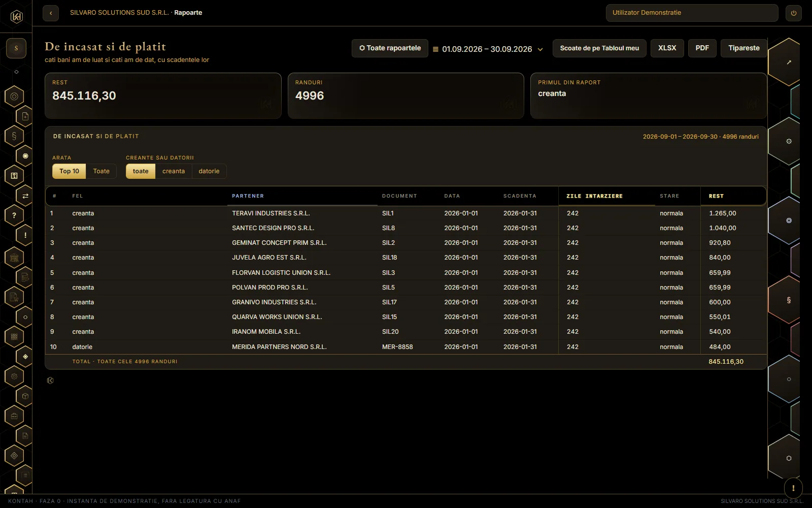This screenshot has width=812, height=508.
Task: Open the date range picker 01.09.2026 – 30.09.2026
Action: pyautogui.click(x=488, y=49)
